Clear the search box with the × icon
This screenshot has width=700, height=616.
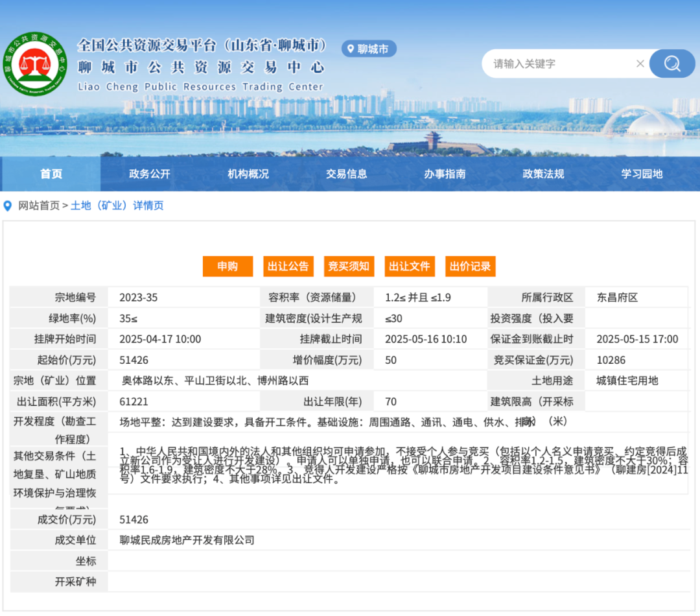640,64
